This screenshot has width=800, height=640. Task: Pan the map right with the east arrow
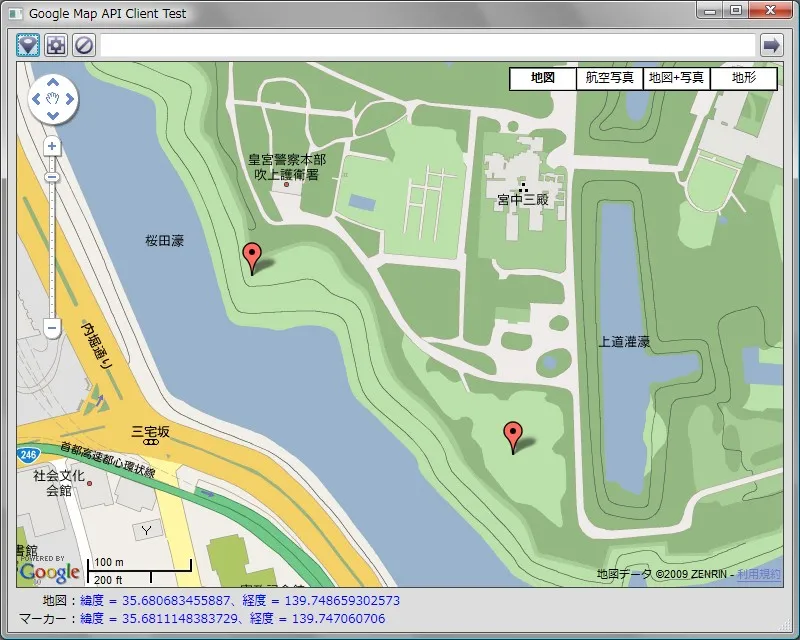coord(69,99)
